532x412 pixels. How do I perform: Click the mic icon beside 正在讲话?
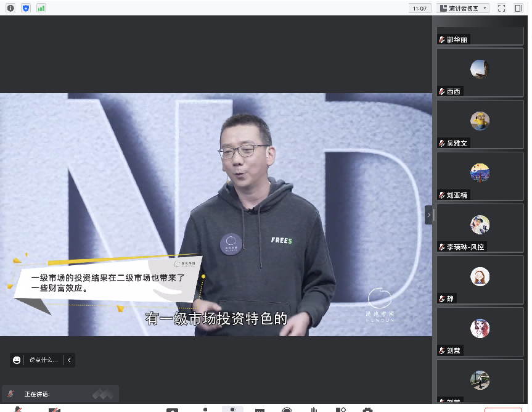11,393
